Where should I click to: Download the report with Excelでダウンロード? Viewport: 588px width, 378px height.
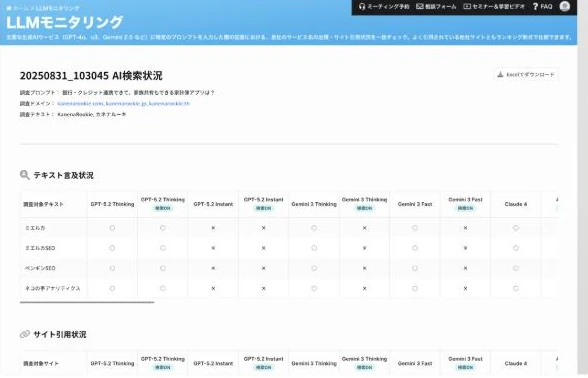tap(526, 75)
